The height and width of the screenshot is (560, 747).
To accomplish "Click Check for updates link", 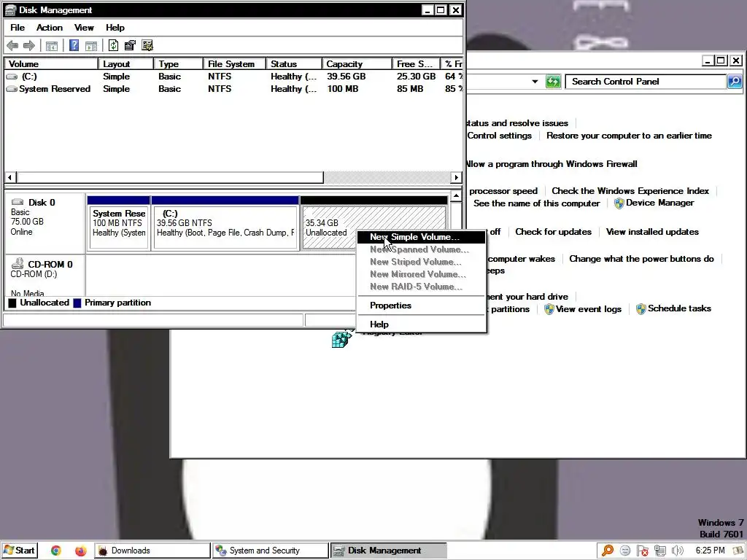I will coord(553,232).
